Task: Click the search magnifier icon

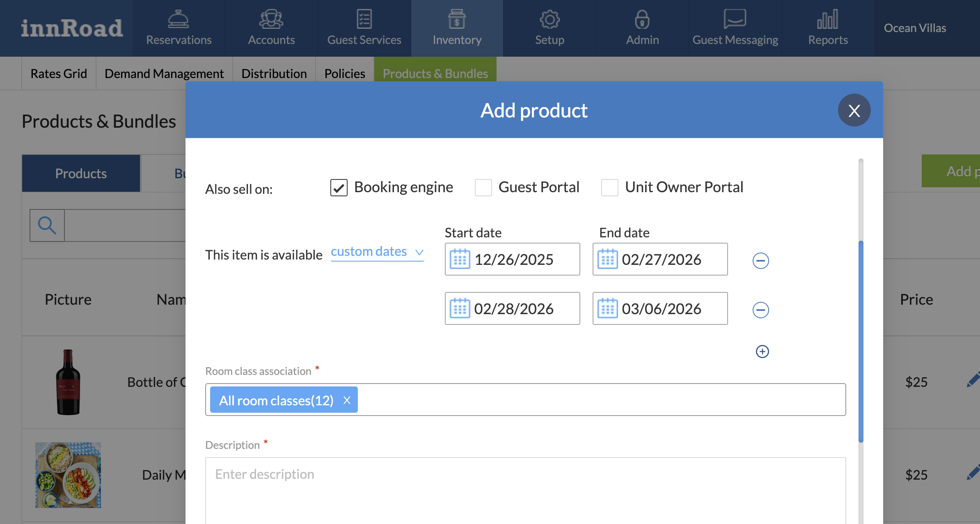Action: [47, 225]
